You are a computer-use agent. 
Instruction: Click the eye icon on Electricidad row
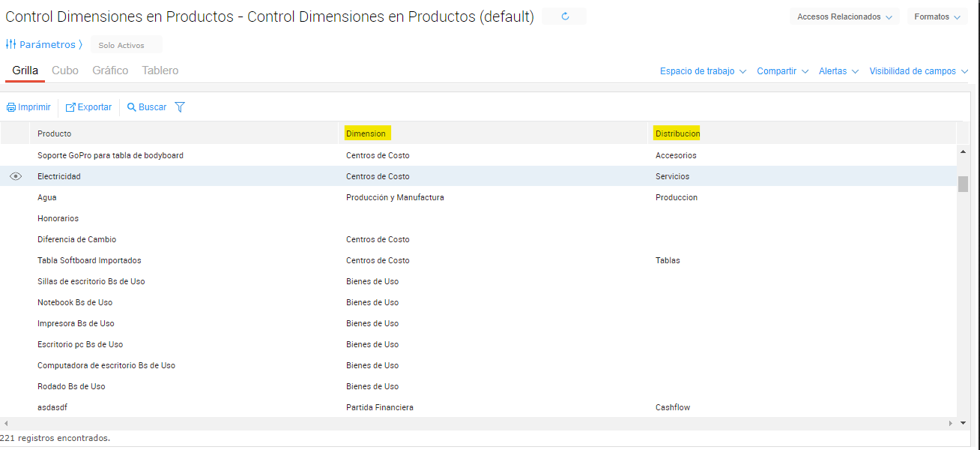coord(16,176)
